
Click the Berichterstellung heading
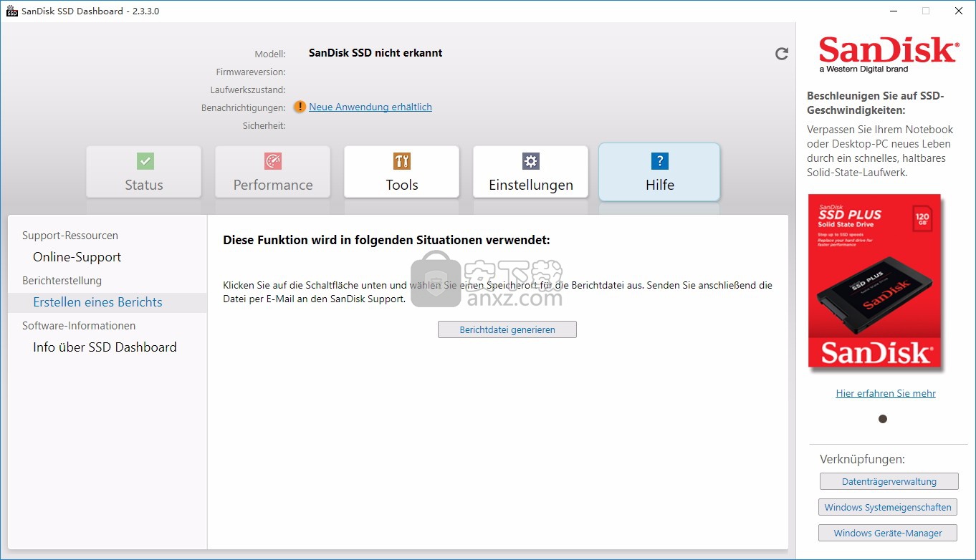point(62,281)
